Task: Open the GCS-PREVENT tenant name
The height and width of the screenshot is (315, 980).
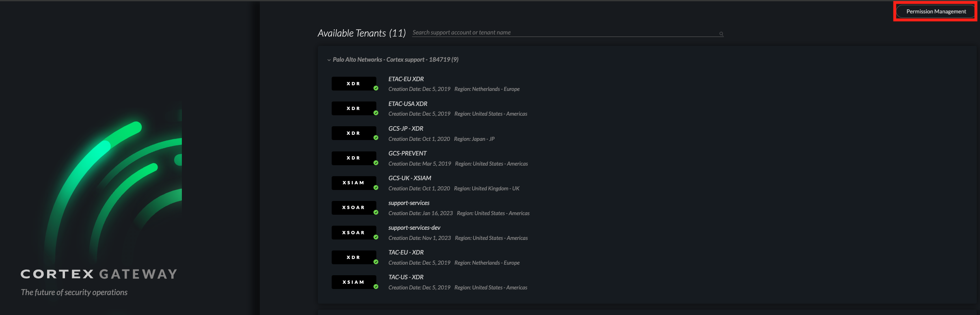Action: pos(407,153)
